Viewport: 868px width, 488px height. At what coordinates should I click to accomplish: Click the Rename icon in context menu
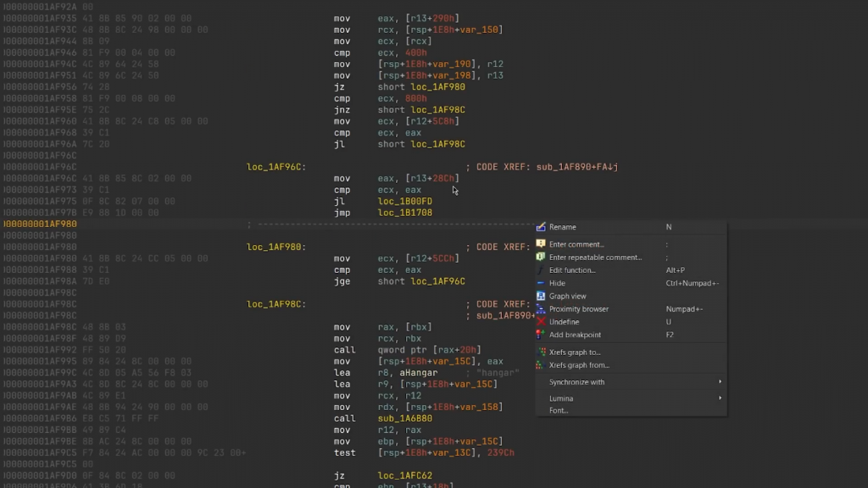[x=541, y=227]
